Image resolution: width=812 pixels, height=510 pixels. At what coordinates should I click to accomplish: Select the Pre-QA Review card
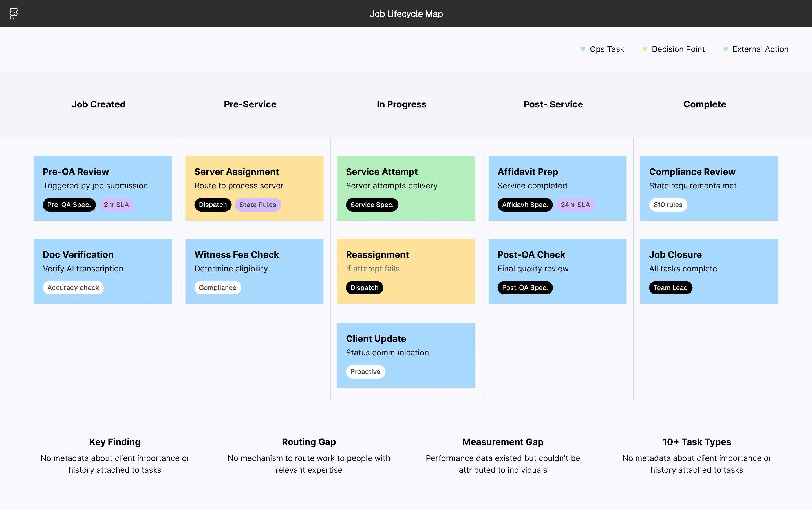click(x=102, y=188)
